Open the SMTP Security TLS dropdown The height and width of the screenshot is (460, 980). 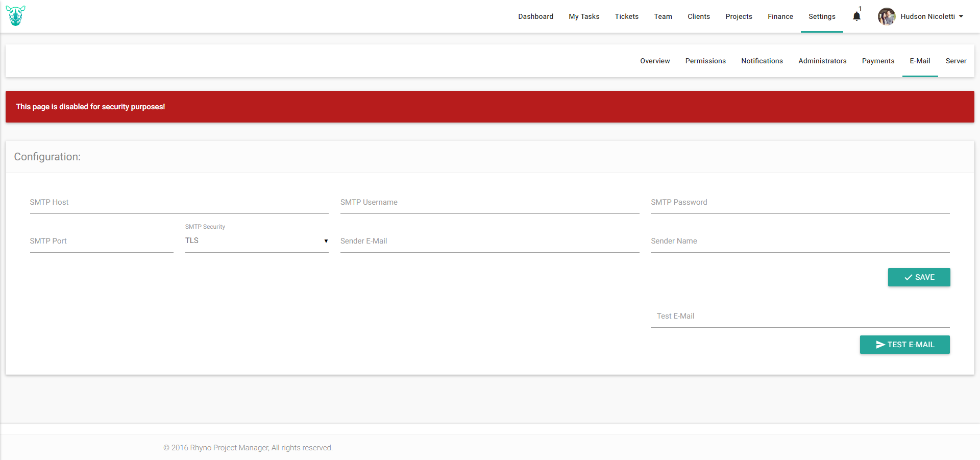[257, 241]
